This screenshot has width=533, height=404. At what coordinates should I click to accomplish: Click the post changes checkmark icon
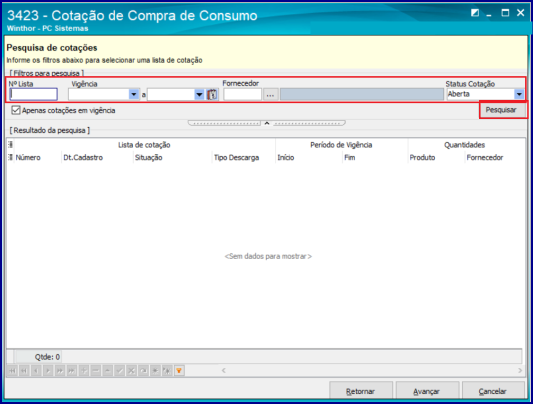119,371
